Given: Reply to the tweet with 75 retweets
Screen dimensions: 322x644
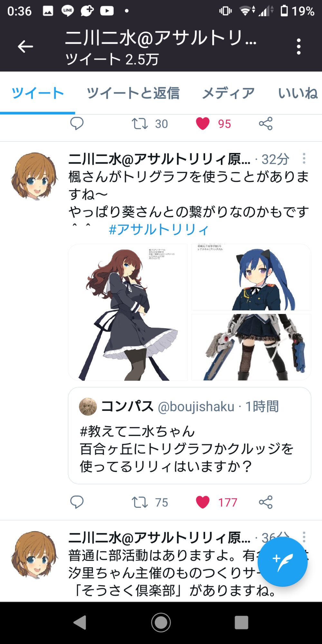Looking at the screenshot, I should coord(77,502).
